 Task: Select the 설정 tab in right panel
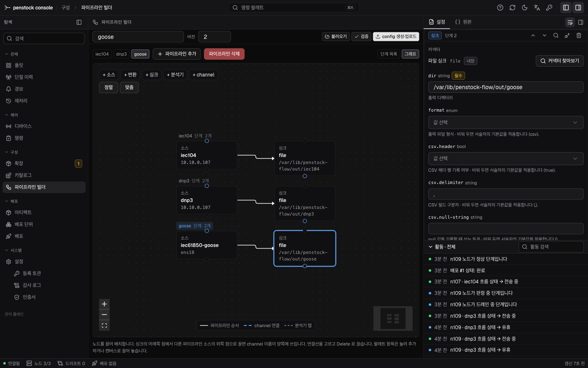pyautogui.click(x=437, y=22)
